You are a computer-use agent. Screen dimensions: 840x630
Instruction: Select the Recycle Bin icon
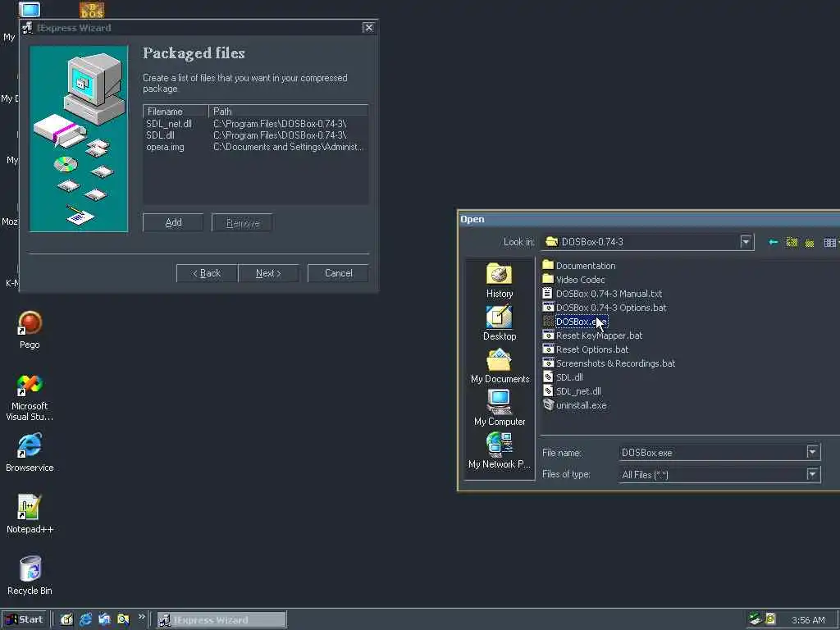pyautogui.click(x=30, y=576)
